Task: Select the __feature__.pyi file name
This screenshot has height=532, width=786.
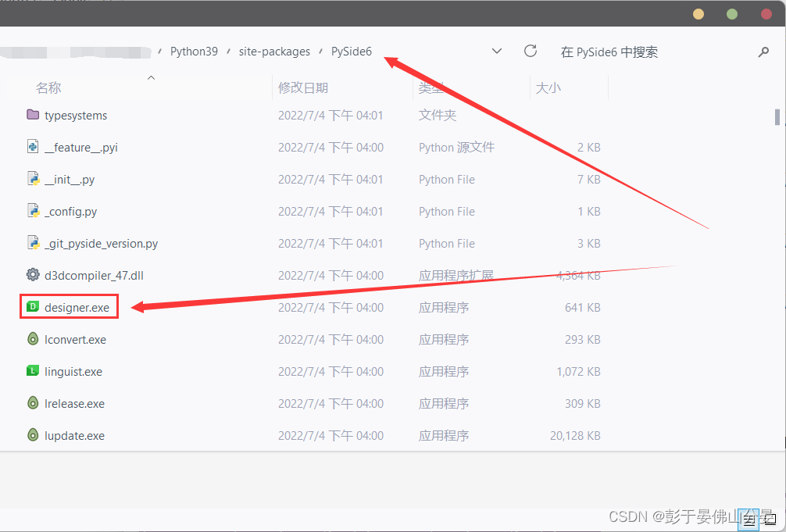Action: [80, 148]
